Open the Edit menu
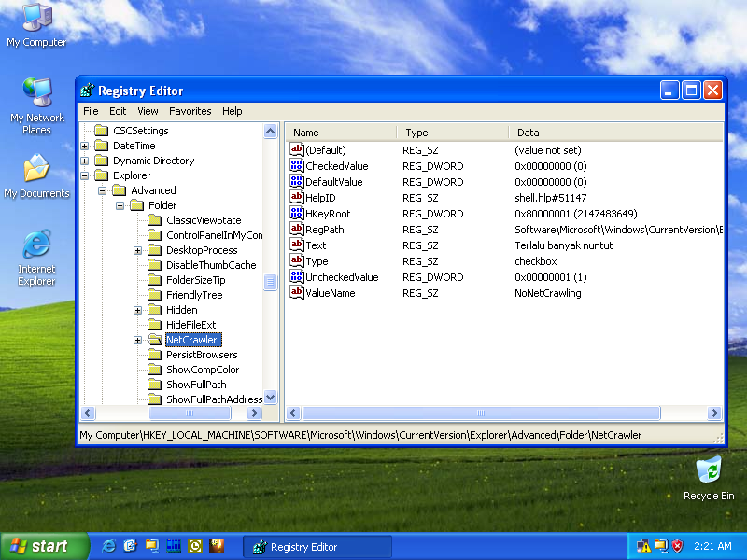This screenshot has width=747, height=560. point(118,111)
